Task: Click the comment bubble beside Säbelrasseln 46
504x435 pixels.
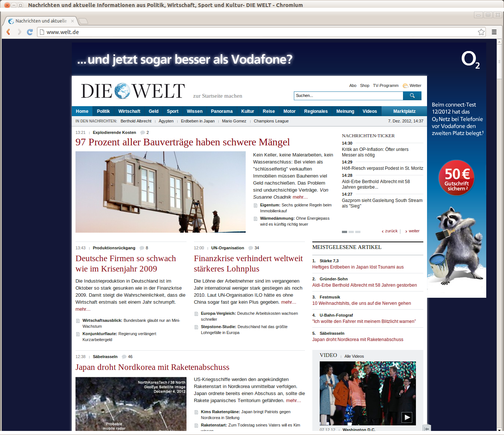Action: (124, 357)
